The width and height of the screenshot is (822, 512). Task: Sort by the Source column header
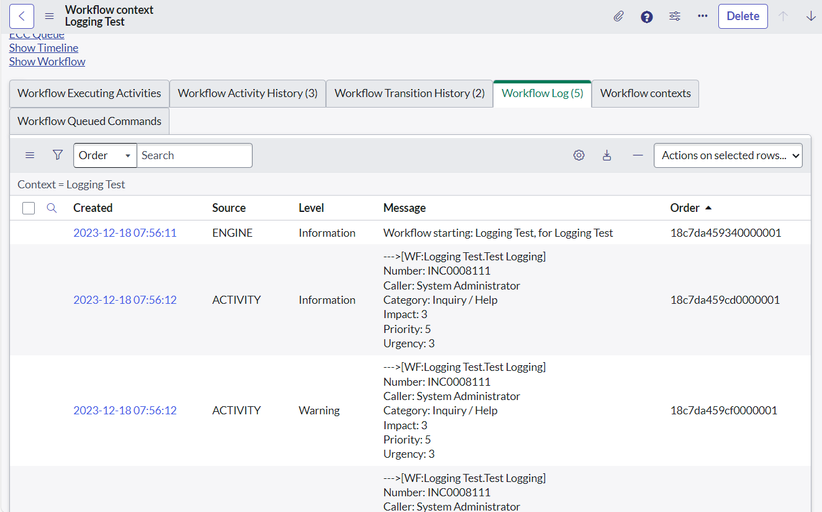pyautogui.click(x=229, y=208)
